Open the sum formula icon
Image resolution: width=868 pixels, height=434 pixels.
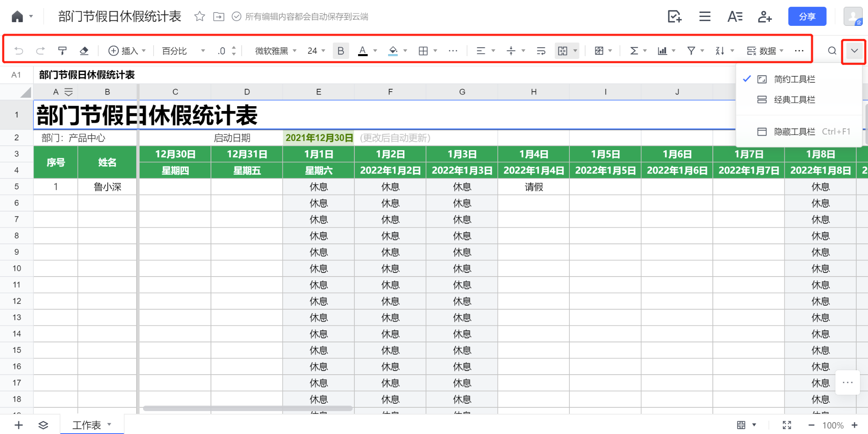coord(634,51)
